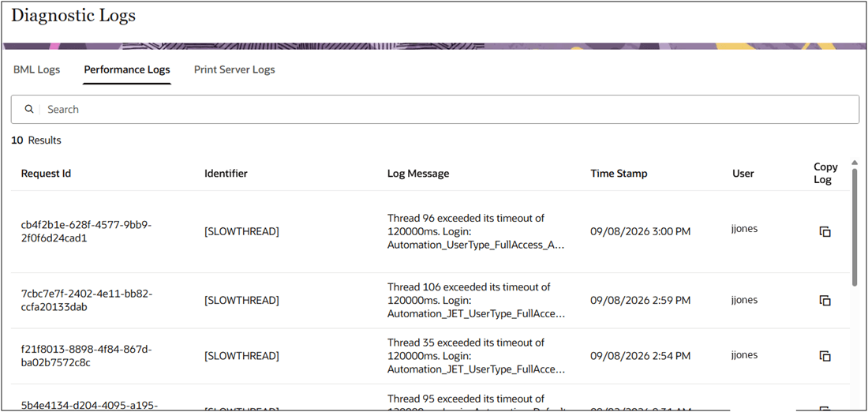Viewport: 868px width, 412px height.
Task: Switch to the BML Logs tab
Action: coord(36,69)
